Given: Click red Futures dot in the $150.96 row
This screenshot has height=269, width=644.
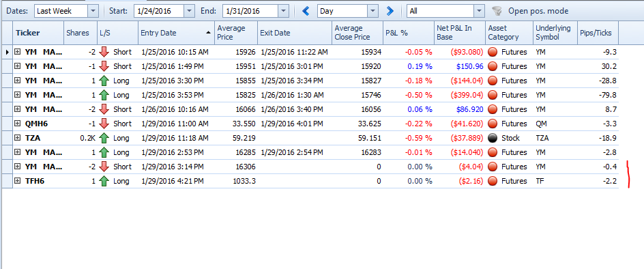Looking at the screenshot, I should tap(492, 66).
